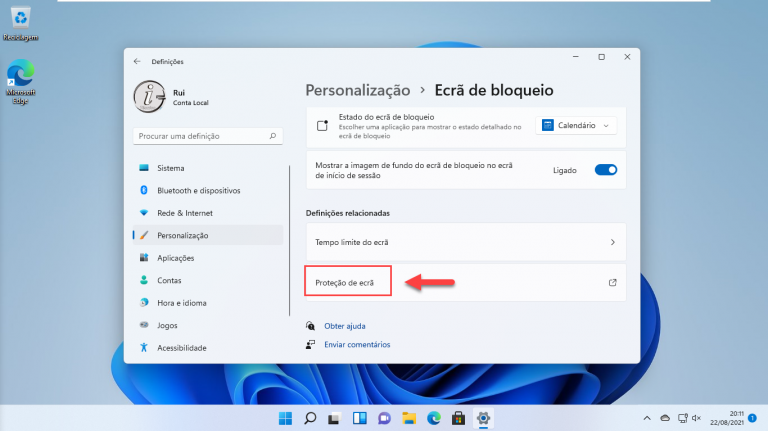The height and width of the screenshot is (431, 768).
Task: Open the notification badge in taskbar
Action: point(753,418)
